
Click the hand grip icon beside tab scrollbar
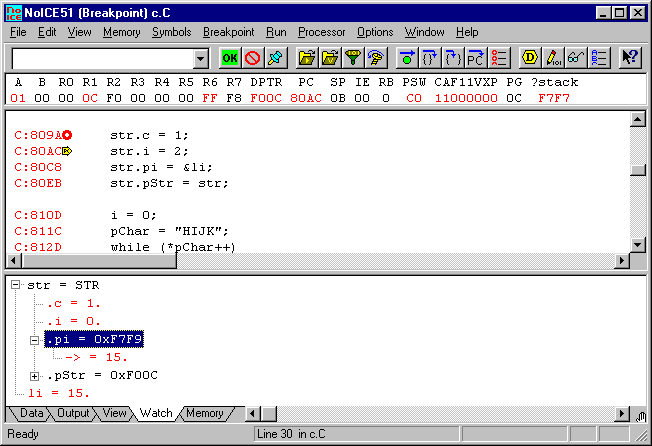tap(641, 416)
